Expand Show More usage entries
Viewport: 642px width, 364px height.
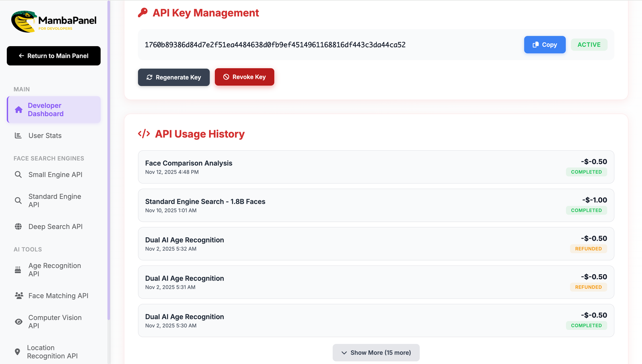coord(376,352)
